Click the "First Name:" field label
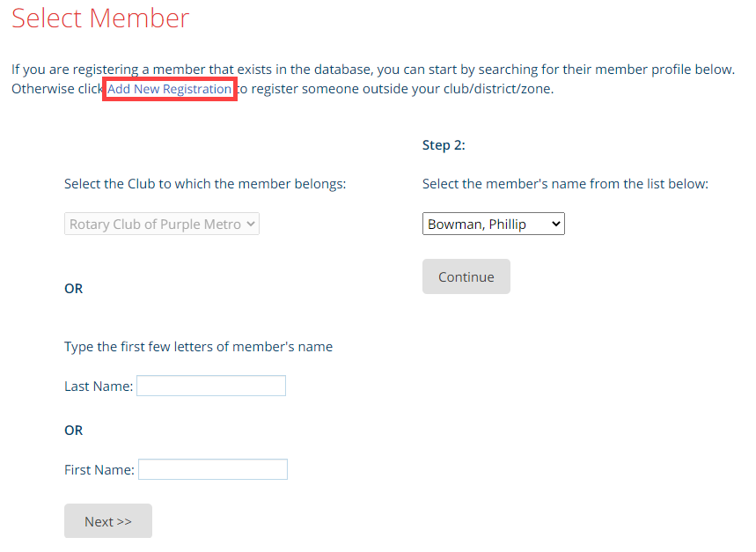756x552 pixels. [99, 470]
